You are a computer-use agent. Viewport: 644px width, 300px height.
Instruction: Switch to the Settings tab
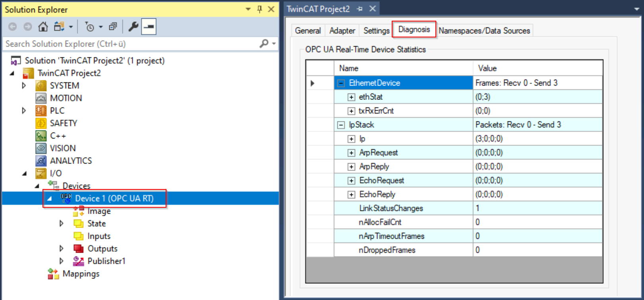tap(376, 31)
